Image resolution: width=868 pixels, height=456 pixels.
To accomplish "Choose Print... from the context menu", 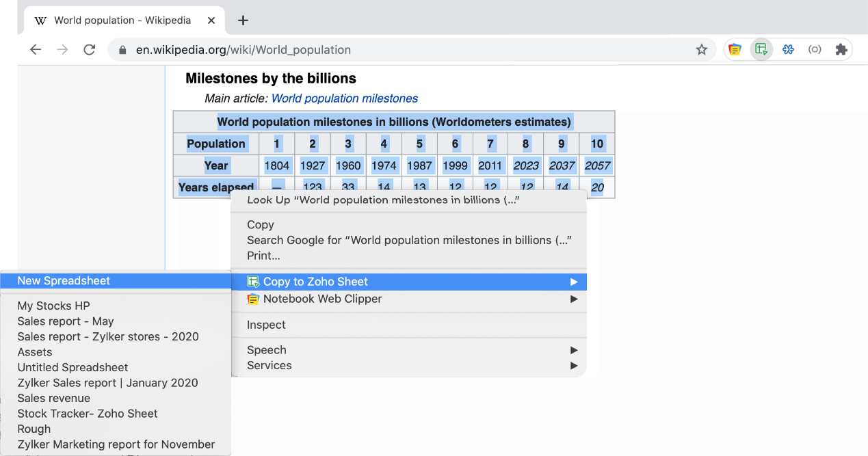I will [408, 256].
